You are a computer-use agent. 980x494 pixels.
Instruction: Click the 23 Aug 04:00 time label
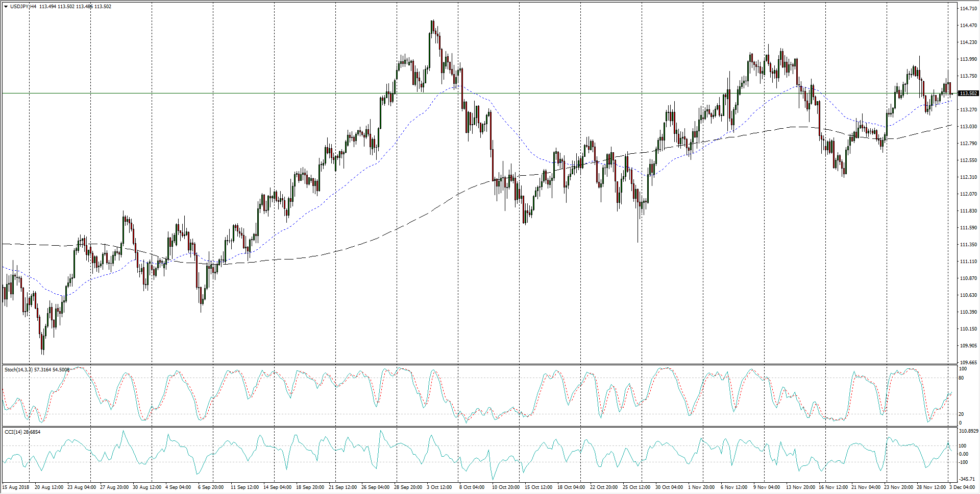(x=82, y=487)
